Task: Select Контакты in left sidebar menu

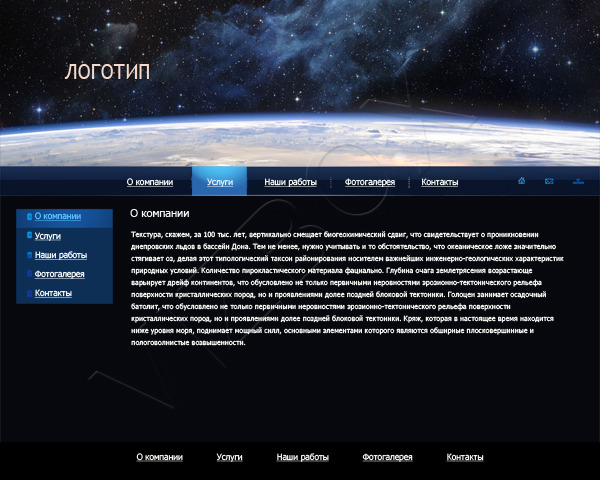Action: (x=53, y=293)
